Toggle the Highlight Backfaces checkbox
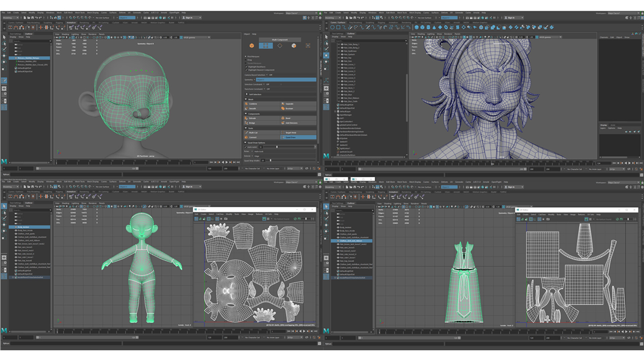 247,67
